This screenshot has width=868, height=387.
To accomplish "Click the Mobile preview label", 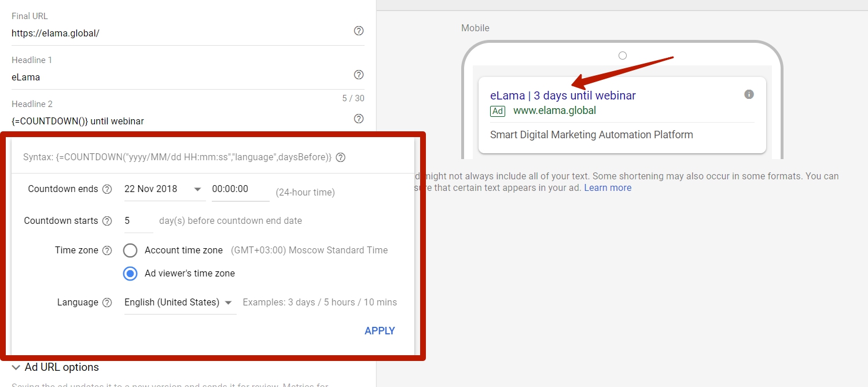I will pos(475,28).
